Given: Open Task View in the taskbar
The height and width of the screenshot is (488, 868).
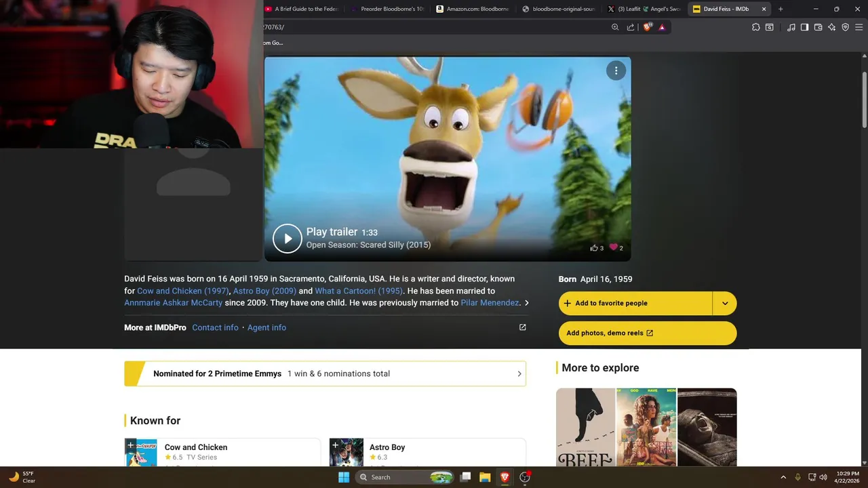Looking at the screenshot, I should tap(466, 477).
